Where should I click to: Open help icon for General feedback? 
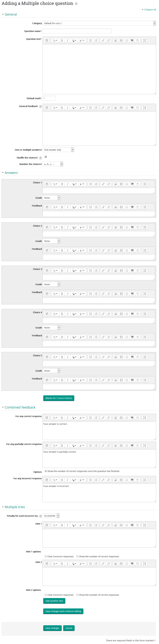(x=40, y=107)
